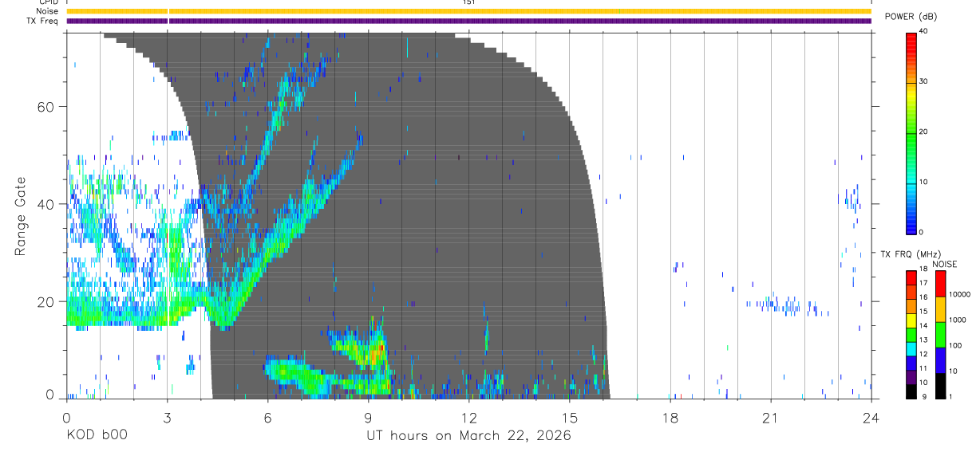The height and width of the screenshot is (452, 980).
Task: Click the green 100-1000 NOISE swatch
Action: pyautogui.click(x=941, y=335)
